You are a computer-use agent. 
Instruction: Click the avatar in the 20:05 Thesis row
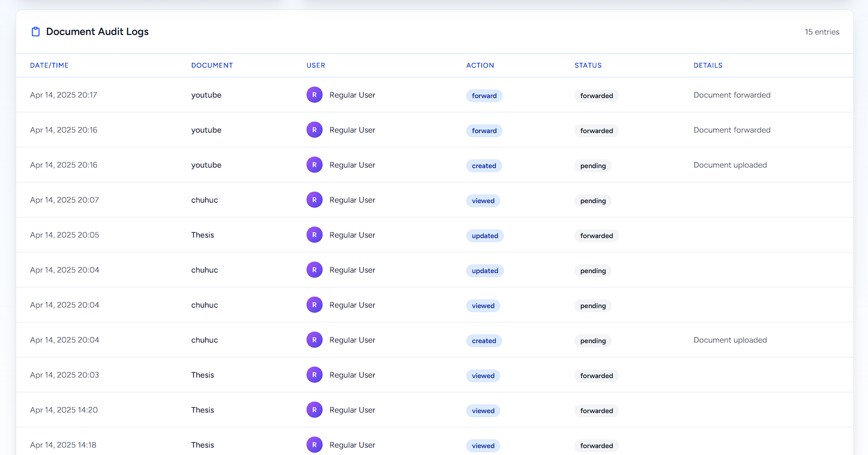point(314,235)
